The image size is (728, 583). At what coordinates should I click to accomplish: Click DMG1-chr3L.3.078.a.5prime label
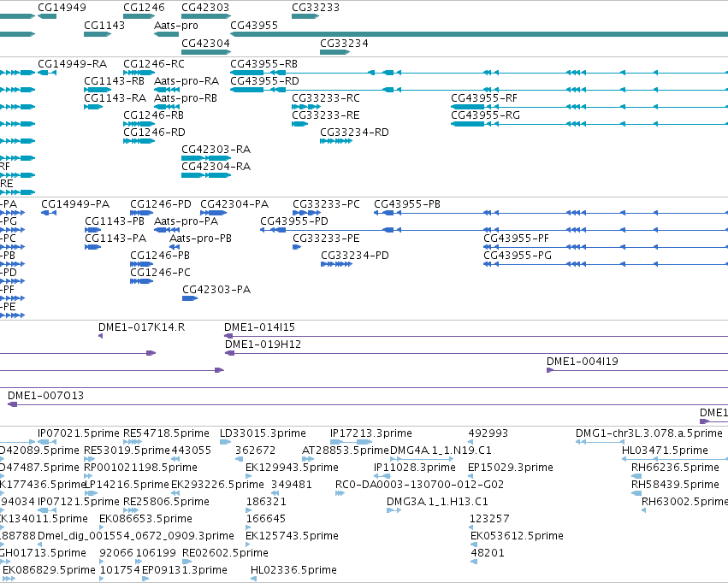pos(649,433)
